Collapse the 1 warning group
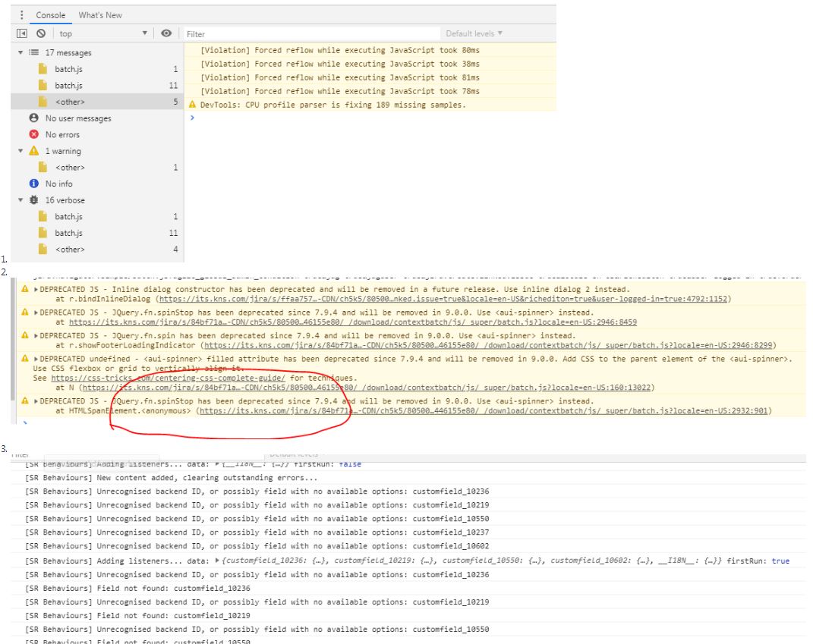Viewport: 813px width, 644px height. 20,151
